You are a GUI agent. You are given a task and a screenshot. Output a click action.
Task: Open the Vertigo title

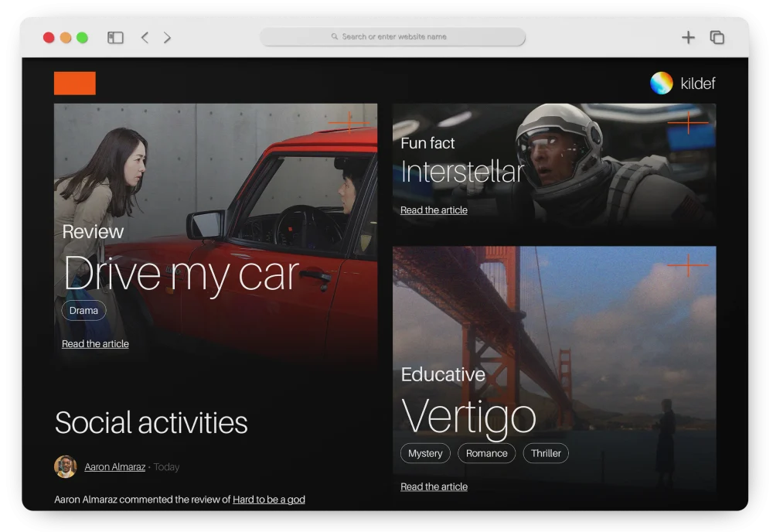click(x=468, y=417)
